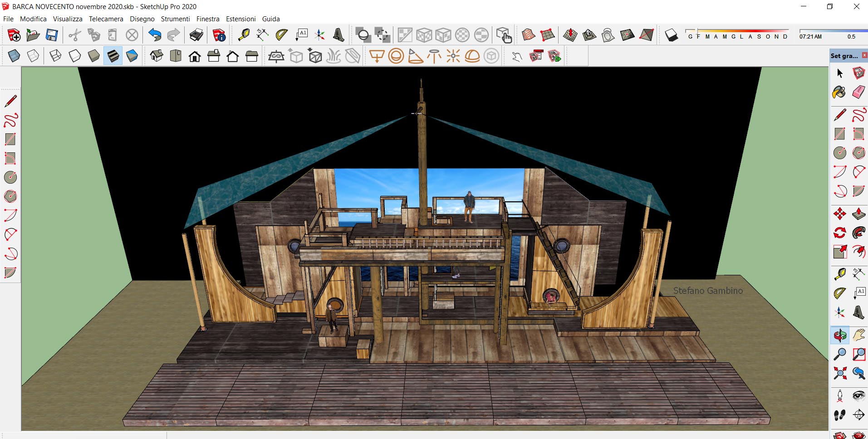Switch to Iso view house icon

(x=157, y=56)
